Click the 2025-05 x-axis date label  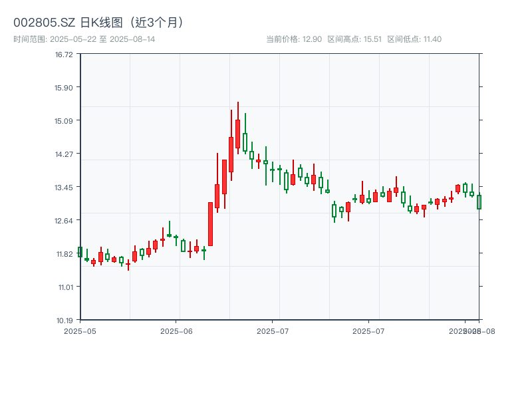tap(80, 331)
